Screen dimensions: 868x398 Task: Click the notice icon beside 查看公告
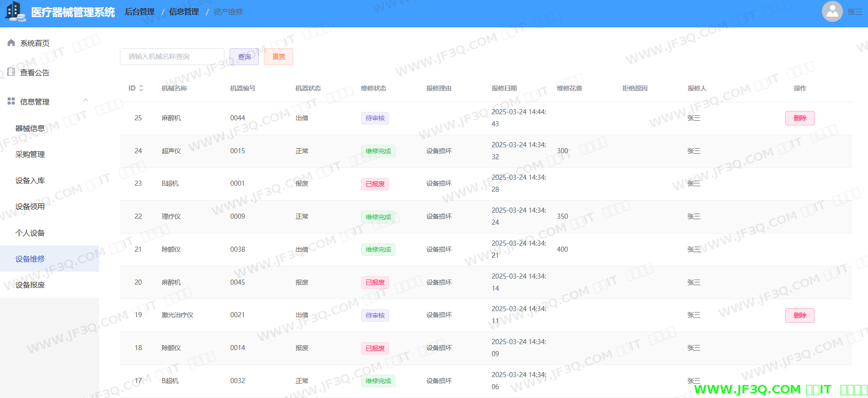click(11, 72)
